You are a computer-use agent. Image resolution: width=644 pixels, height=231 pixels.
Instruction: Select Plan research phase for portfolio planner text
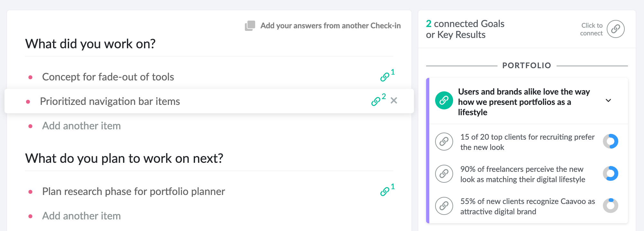coord(133,191)
